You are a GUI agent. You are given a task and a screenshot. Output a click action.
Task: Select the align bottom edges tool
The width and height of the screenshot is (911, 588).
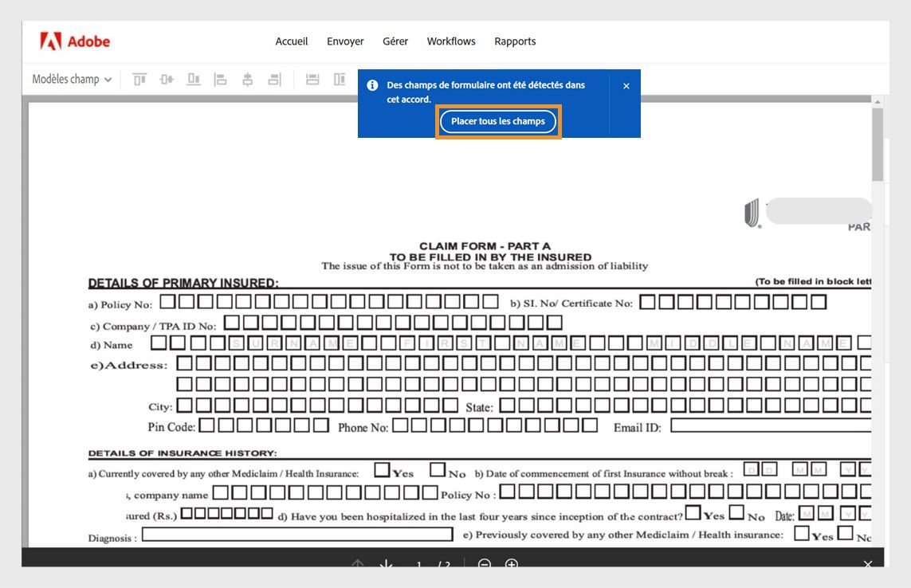193,79
